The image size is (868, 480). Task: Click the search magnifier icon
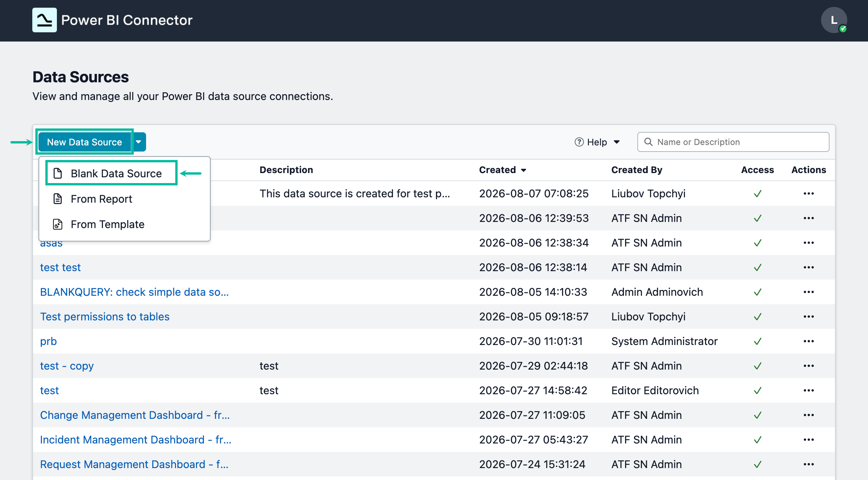click(x=648, y=142)
